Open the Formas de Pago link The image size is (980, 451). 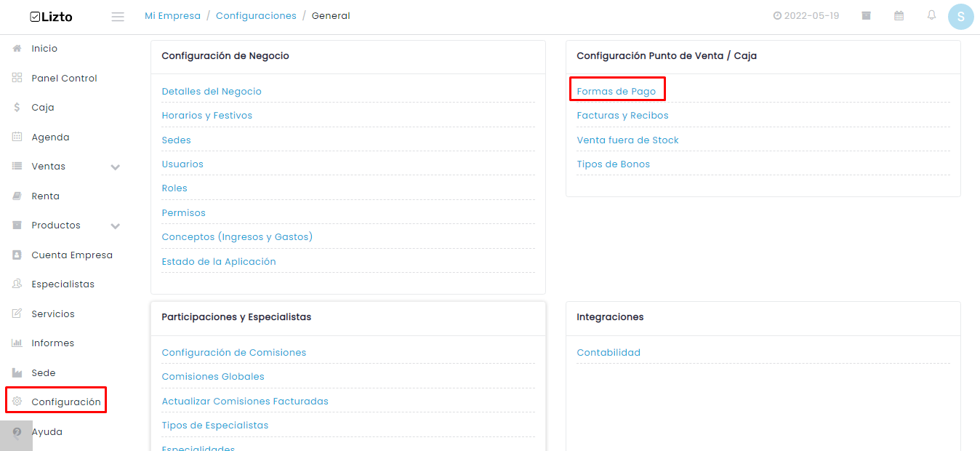[616, 92]
